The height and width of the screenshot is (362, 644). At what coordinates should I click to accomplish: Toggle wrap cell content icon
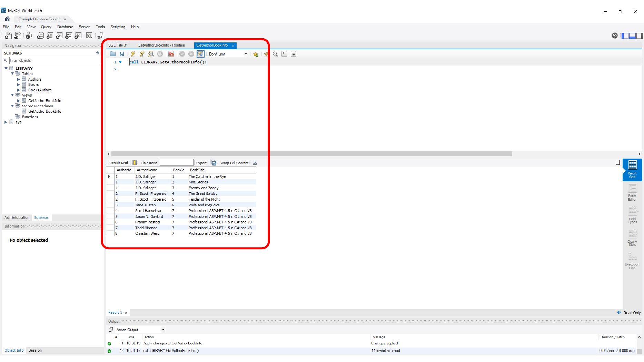pos(255,163)
